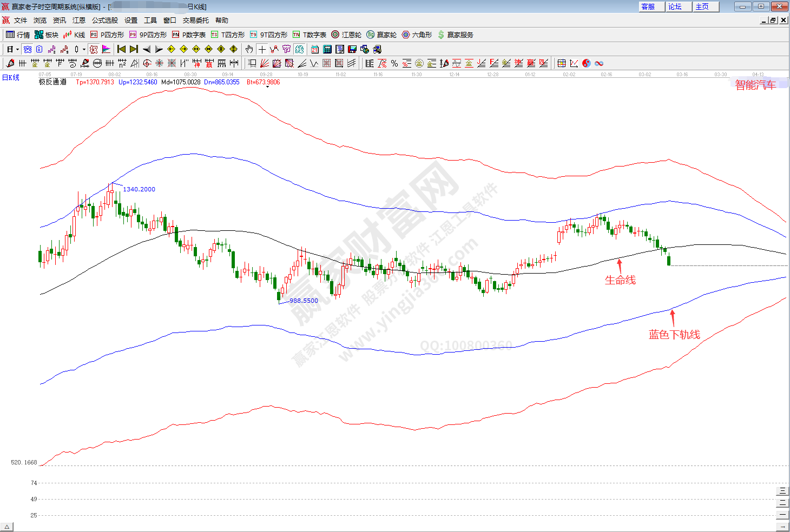Click the red-blue yin-yang icon
The width and height of the screenshot is (790, 532).
pos(587,63)
